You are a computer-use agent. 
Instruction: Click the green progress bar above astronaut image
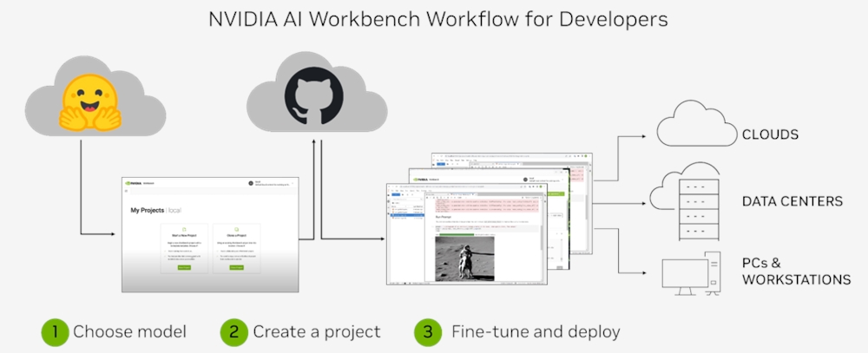[457, 234]
